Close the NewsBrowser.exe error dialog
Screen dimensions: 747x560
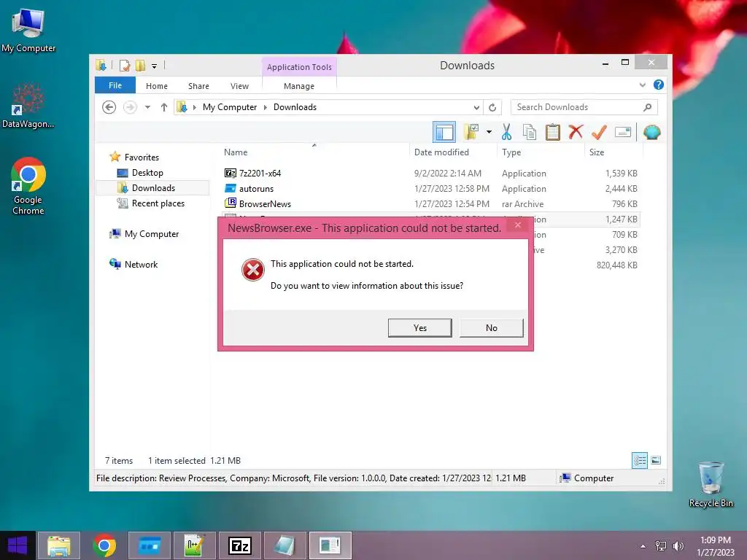(518, 225)
